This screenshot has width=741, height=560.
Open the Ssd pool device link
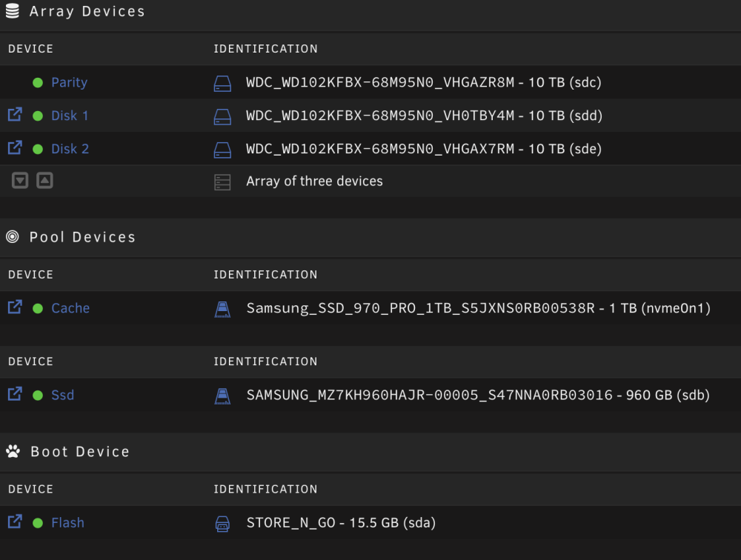point(62,395)
